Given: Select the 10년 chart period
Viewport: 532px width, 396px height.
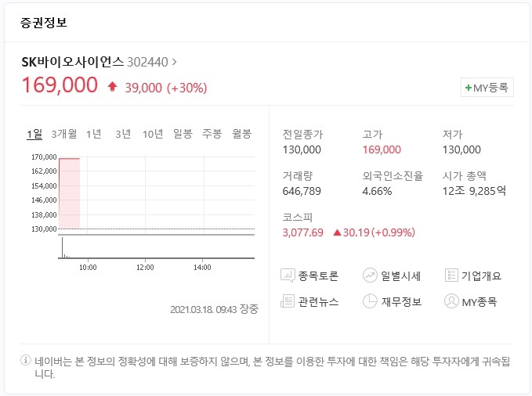Looking at the screenshot, I should (x=153, y=134).
